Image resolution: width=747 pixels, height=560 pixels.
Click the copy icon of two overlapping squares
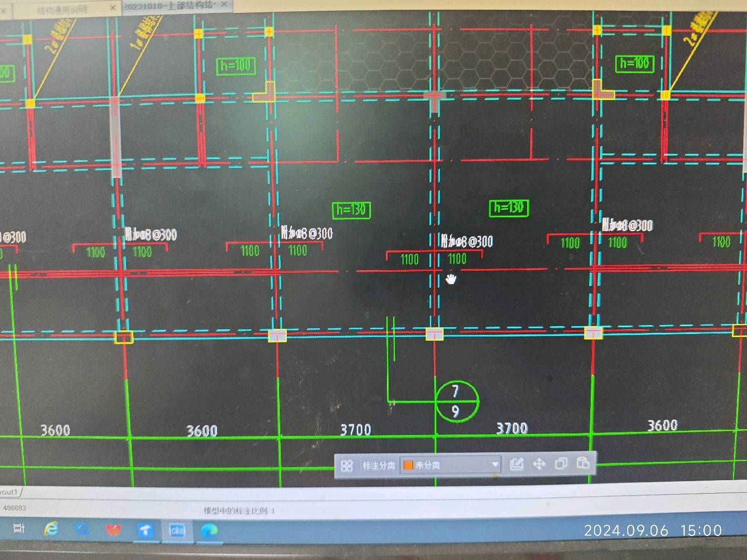pyautogui.click(x=561, y=463)
